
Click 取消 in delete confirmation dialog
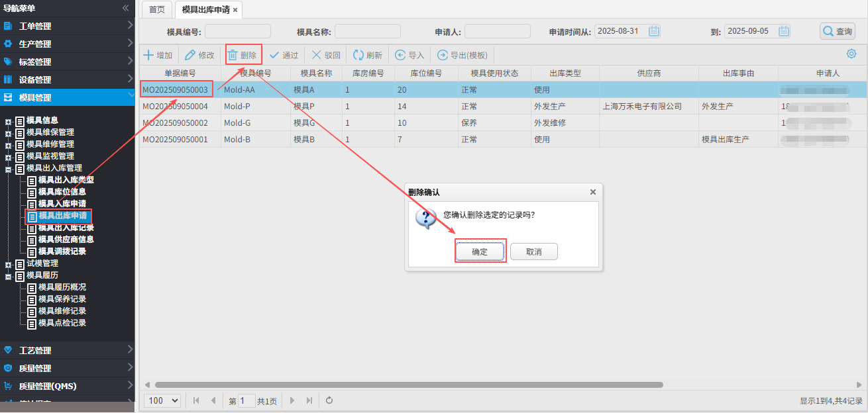[x=533, y=252]
